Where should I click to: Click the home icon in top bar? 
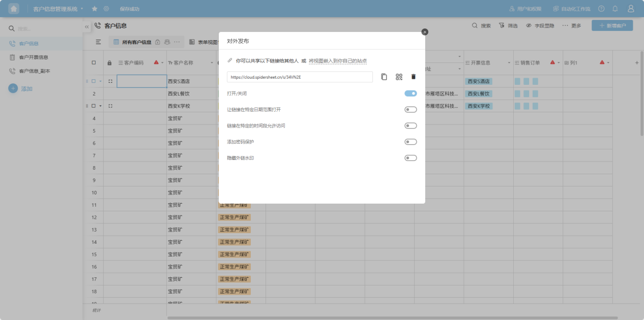[14, 9]
